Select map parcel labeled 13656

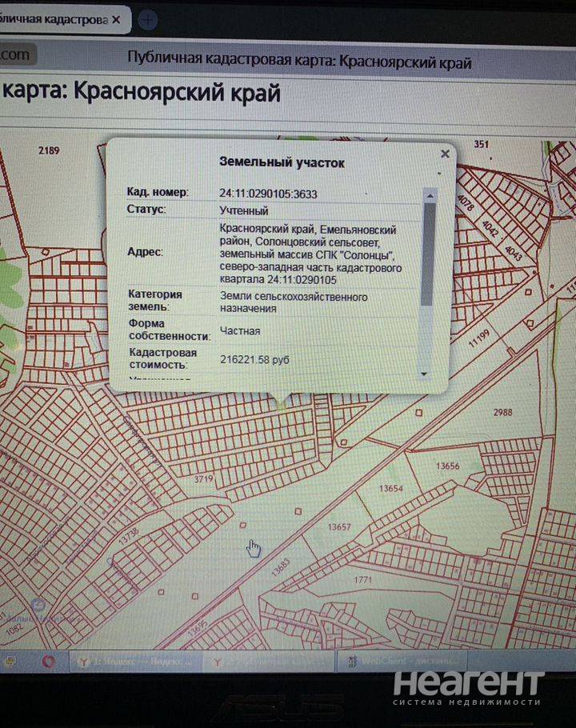point(447,466)
